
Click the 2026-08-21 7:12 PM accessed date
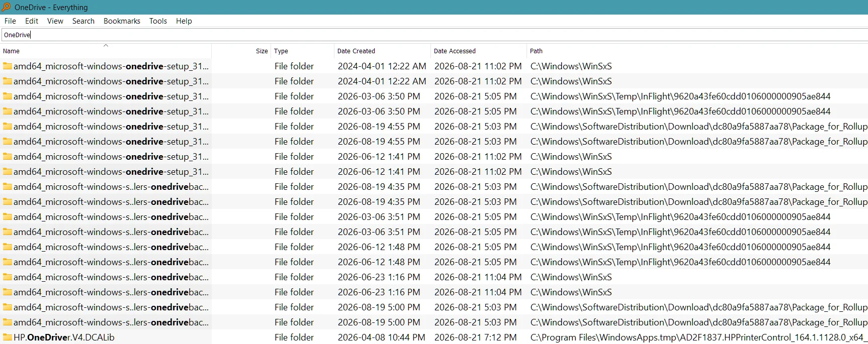[x=476, y=337]
